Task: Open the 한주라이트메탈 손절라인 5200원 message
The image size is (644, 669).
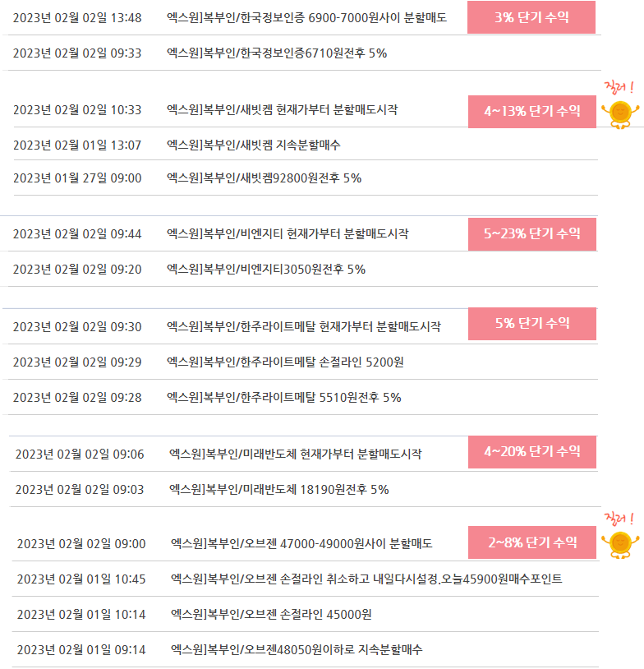Action: pyautogui.click(x=285, y=362)
